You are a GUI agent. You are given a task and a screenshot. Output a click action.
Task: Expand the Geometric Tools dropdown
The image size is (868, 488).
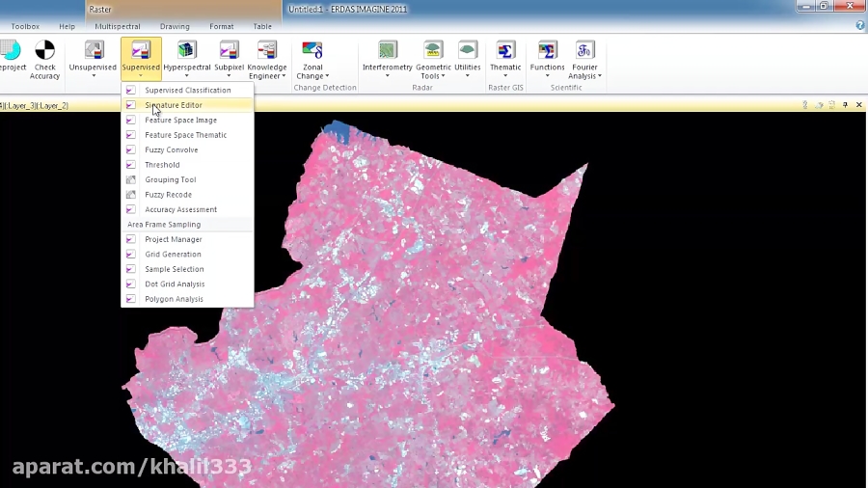433,75
